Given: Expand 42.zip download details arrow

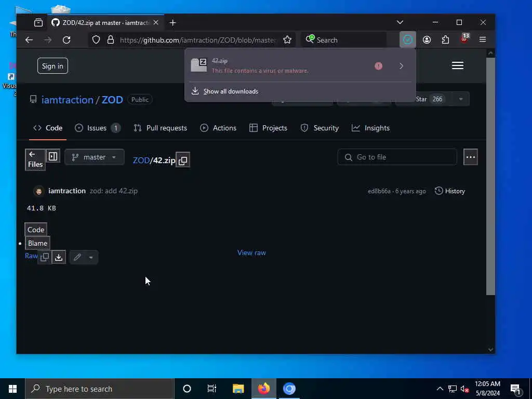Looking at the screenshot, I should [x=402, y=66].
